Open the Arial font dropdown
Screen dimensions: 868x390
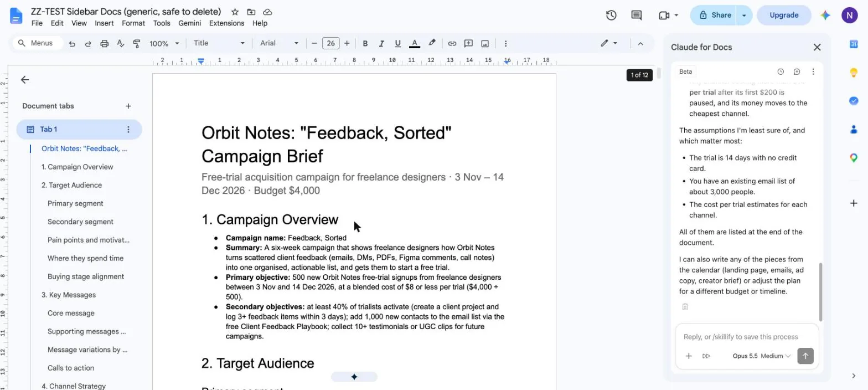(x=279, y=43)
